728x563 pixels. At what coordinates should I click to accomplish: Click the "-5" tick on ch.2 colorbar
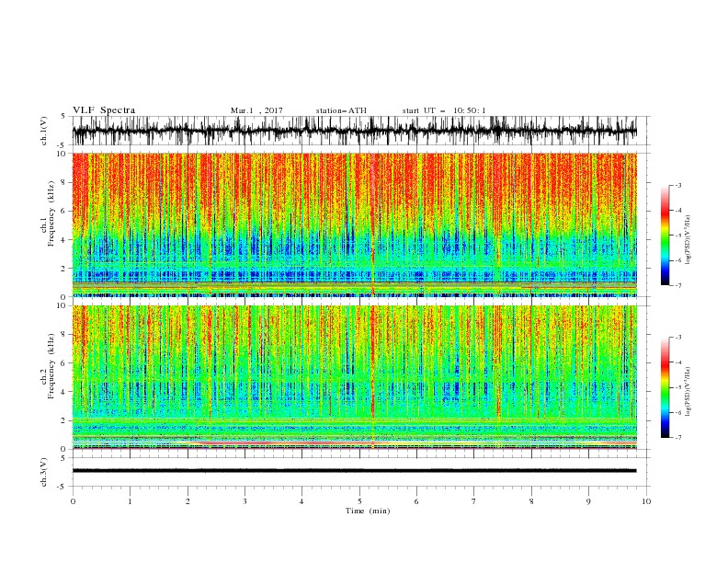pyautogui.click(x=678, y=387)
